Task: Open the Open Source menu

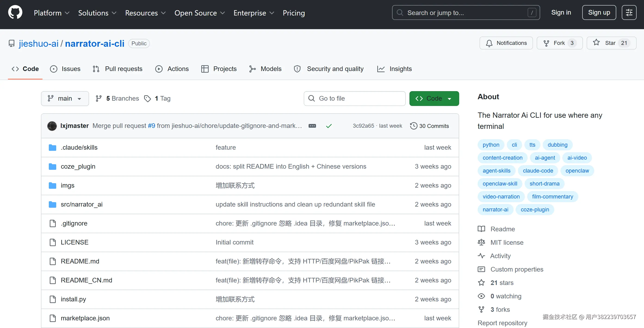Action: point(199,13)
